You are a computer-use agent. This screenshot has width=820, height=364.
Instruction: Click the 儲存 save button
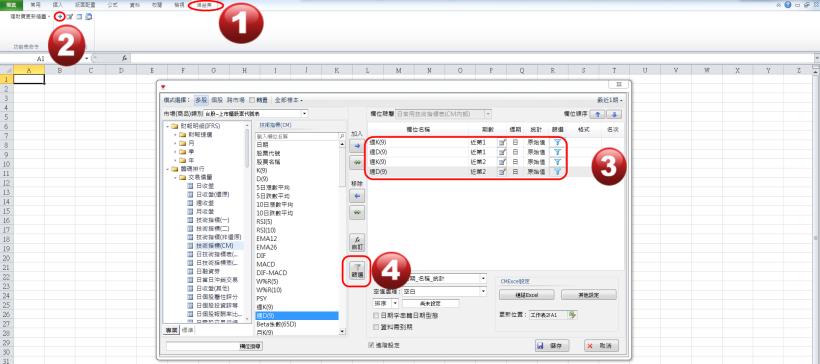pos(551,346)
